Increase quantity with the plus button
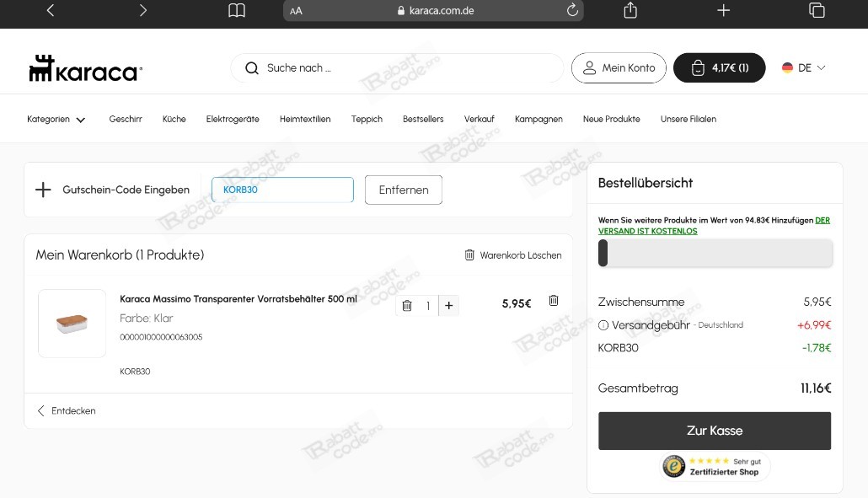This screenshot has height=498, width=868. coord(449,305)
